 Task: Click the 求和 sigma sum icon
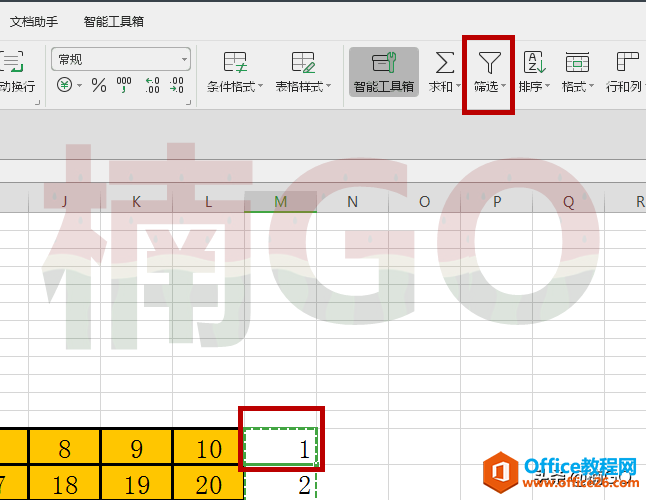(x=445, y=63)
